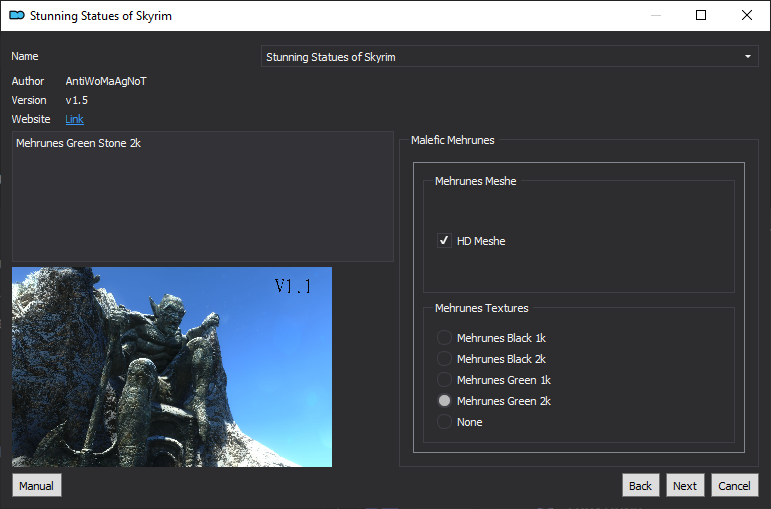Proceed with the Next button
The height and width of the screenshot is (509, 771).
pyautogui.click(x=685, y=485)
